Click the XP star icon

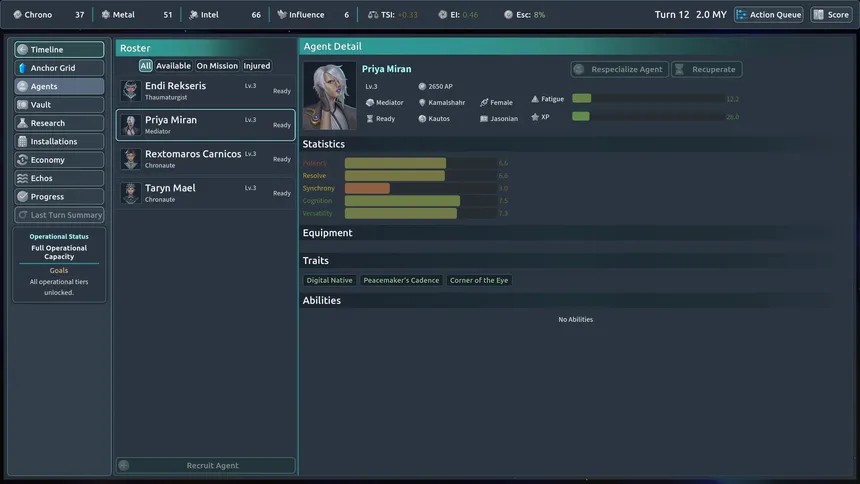pos(535,117)
